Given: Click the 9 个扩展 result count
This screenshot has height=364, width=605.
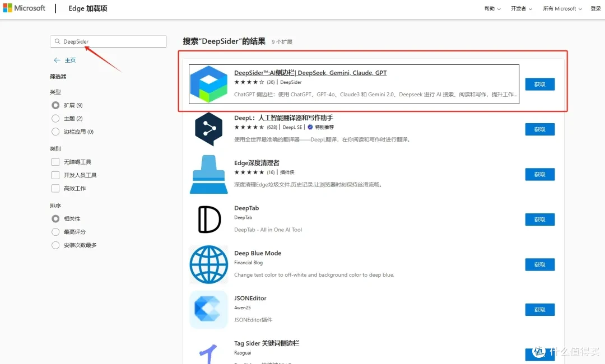Looking at the screenshot, I should coord(282,41).
